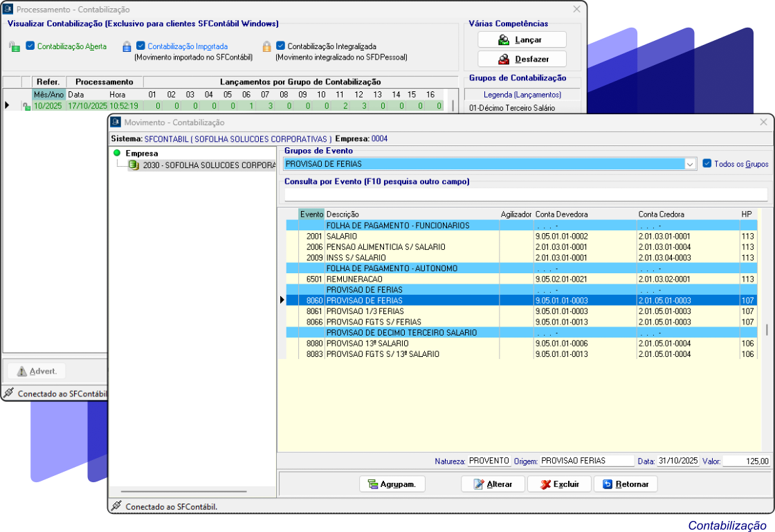
Task: Disable Todos os Grupos checkbox
Action: (x=706, y=164)
